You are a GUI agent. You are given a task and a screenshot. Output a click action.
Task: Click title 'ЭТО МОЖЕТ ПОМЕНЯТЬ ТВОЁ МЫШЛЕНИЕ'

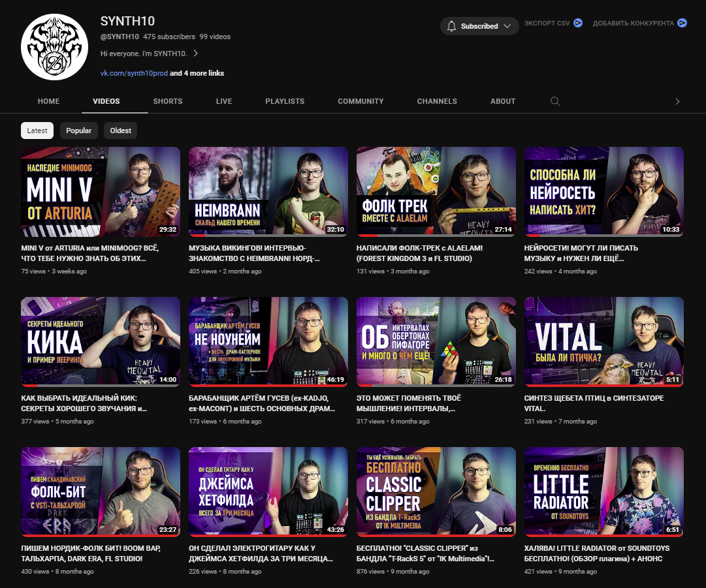pyautogui.click(x=408, y=403)
